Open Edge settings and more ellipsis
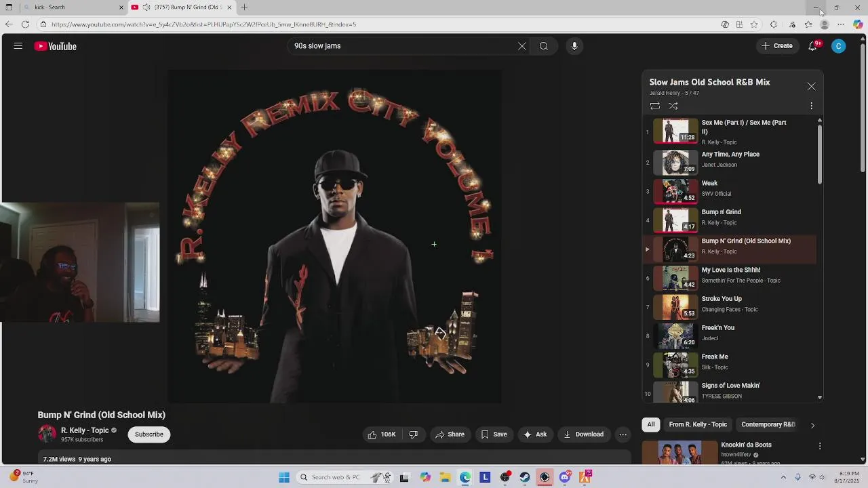868x488 pixels. point(841,24)
